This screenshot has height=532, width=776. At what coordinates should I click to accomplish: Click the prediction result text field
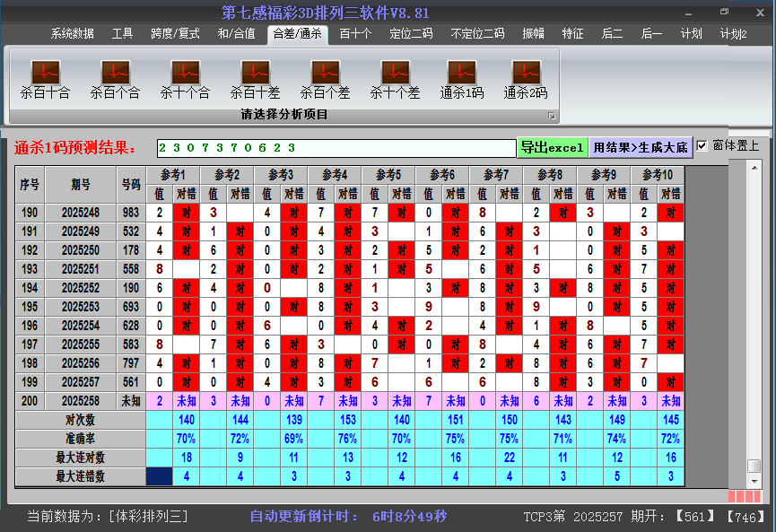click(x=336, y=148)
